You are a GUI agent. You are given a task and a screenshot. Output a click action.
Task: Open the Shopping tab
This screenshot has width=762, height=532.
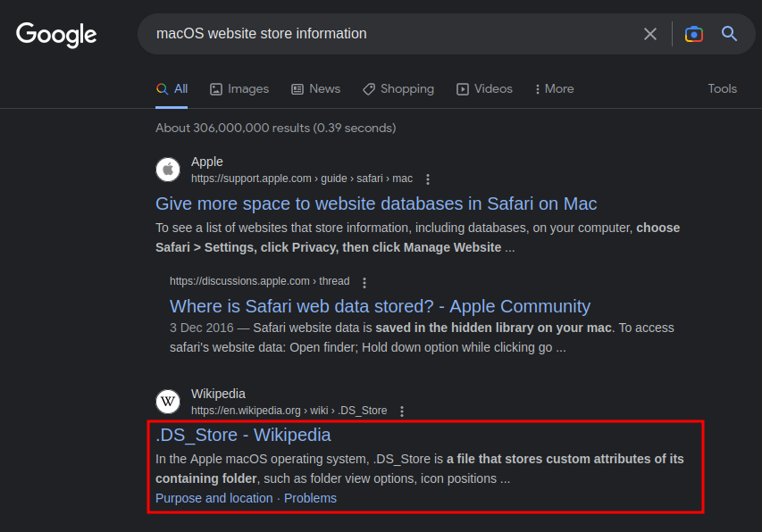coord(398,89)
